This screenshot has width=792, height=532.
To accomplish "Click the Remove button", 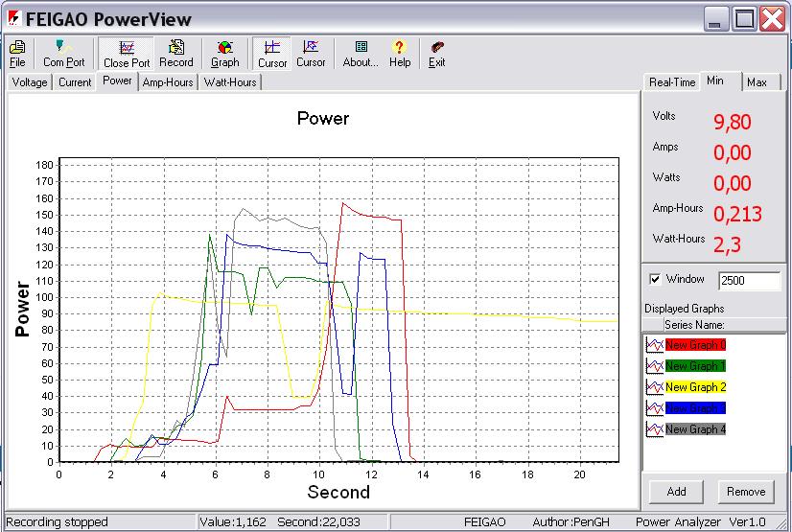I will pyautogui.click(x=745, y=492).
